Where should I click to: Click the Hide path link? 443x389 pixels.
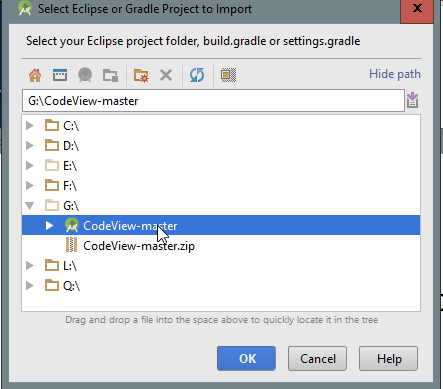tap(395, 74)
